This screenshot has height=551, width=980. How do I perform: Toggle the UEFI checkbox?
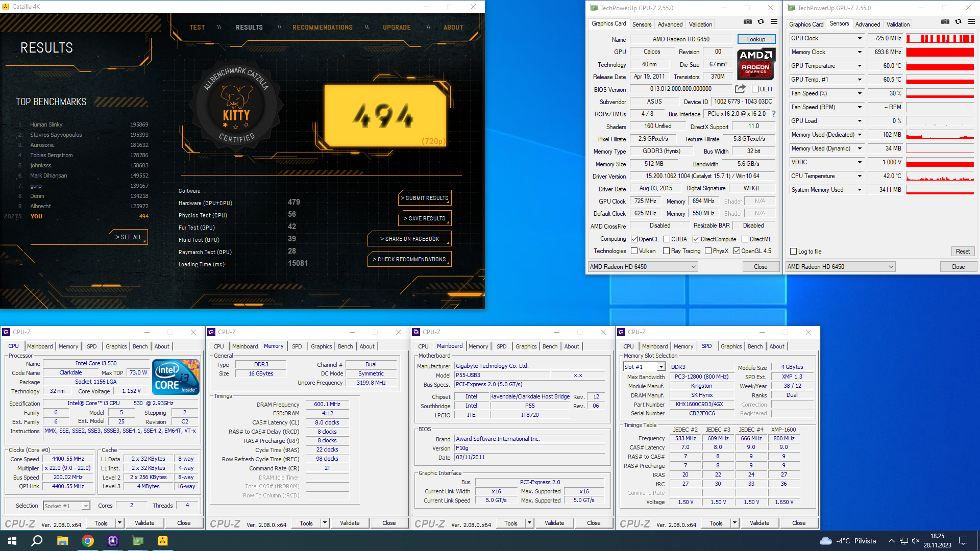click(755, 89)
